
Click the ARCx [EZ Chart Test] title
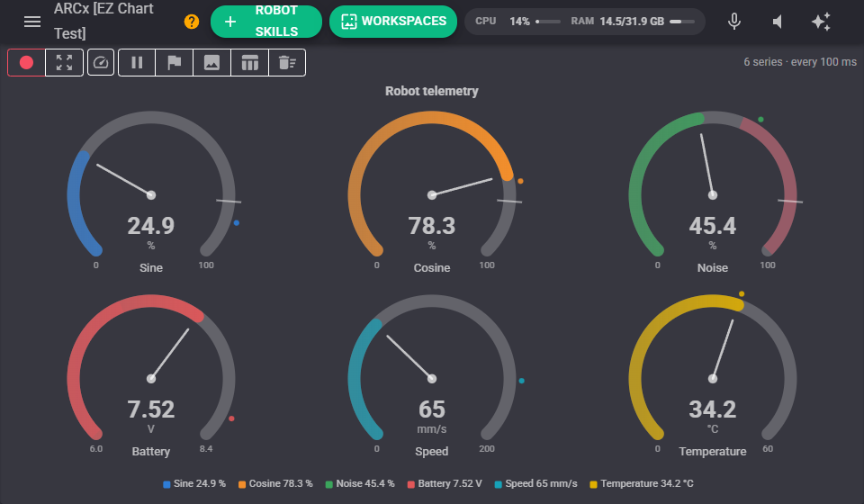point(103,21)
